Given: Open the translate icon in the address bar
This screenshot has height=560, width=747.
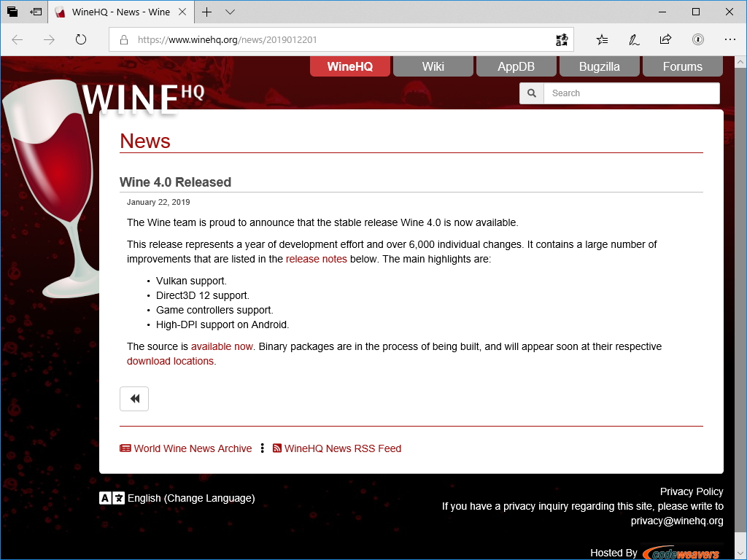Looking at the screenshot, I should pos(561,39).
